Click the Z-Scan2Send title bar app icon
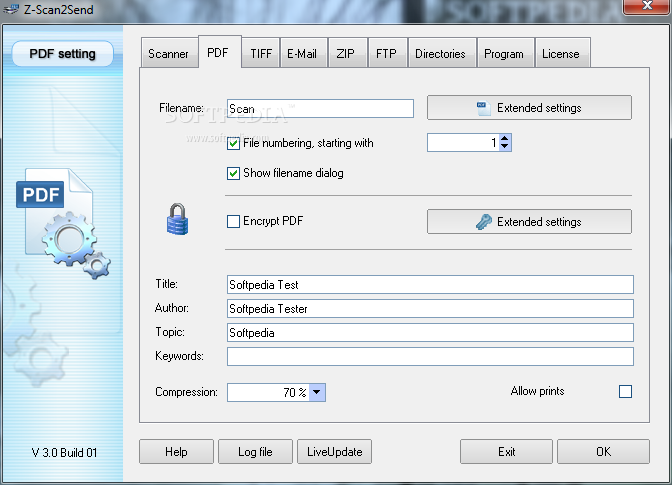 click(x=11, y=9)
